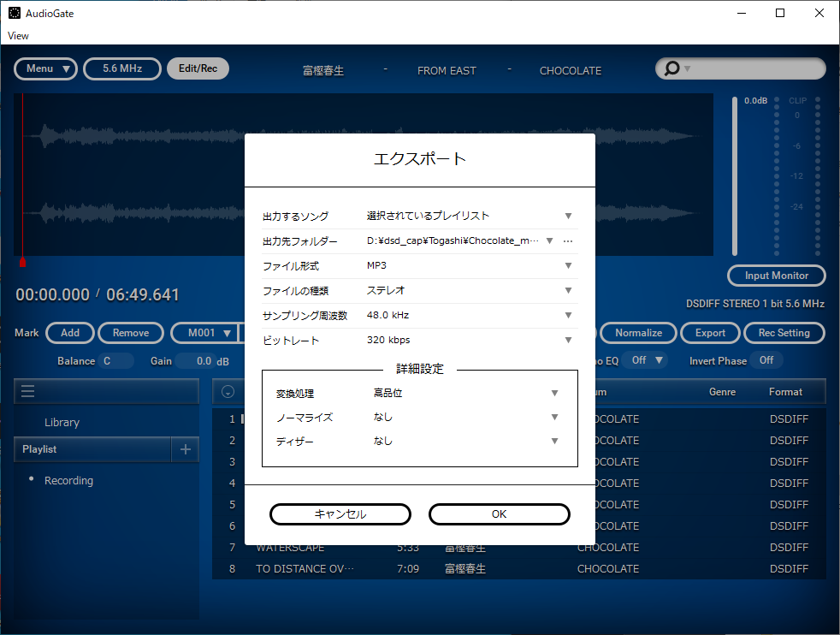Maximize the AudioGate window
Viewport: 840px width, 635px height.
(780, 13)
